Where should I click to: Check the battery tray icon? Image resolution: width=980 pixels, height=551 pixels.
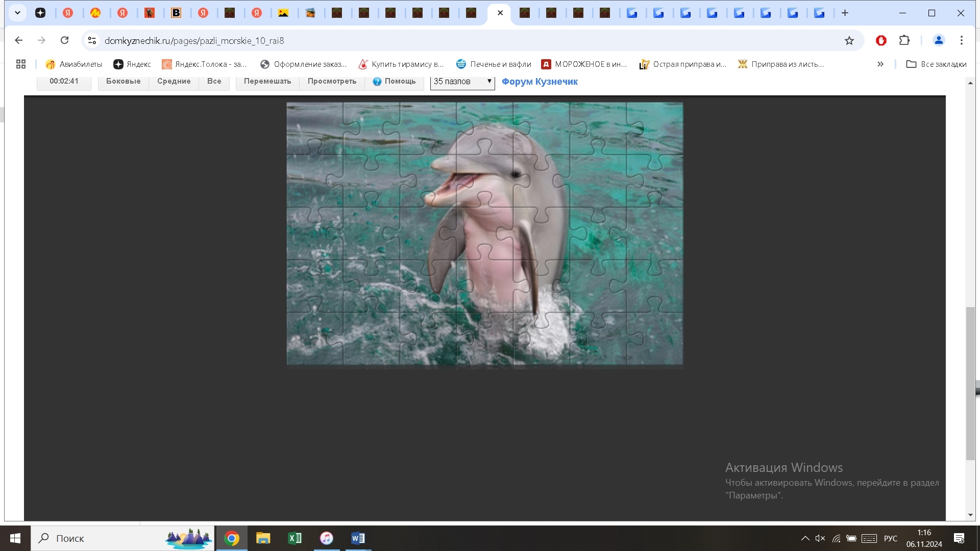pos(851,538)
